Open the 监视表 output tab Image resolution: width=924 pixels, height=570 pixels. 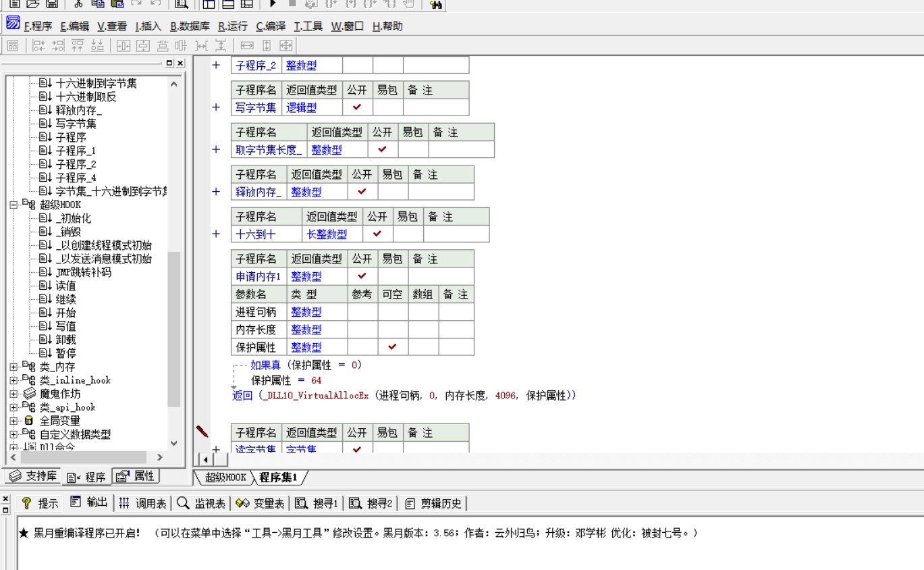pos(201,503)
